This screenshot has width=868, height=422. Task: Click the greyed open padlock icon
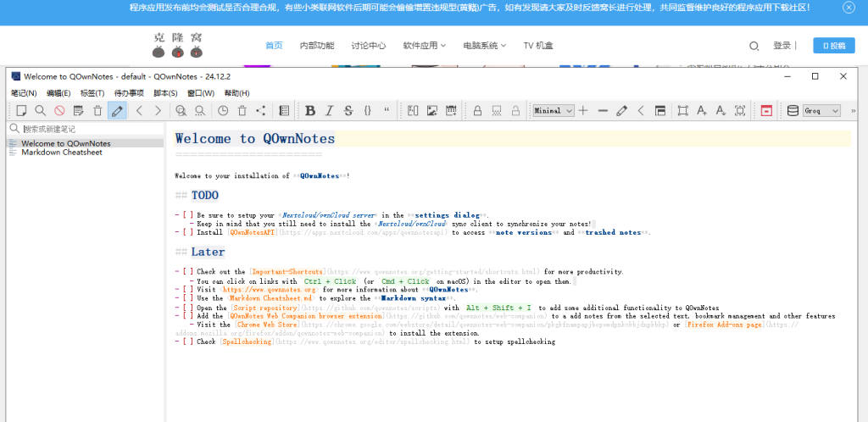click(x=515, y=111)
